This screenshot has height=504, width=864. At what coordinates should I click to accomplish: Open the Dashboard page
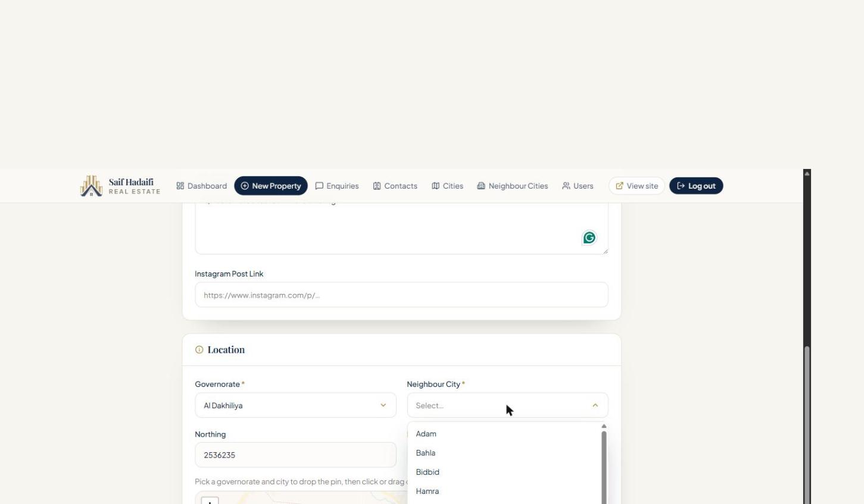point(201,186)
